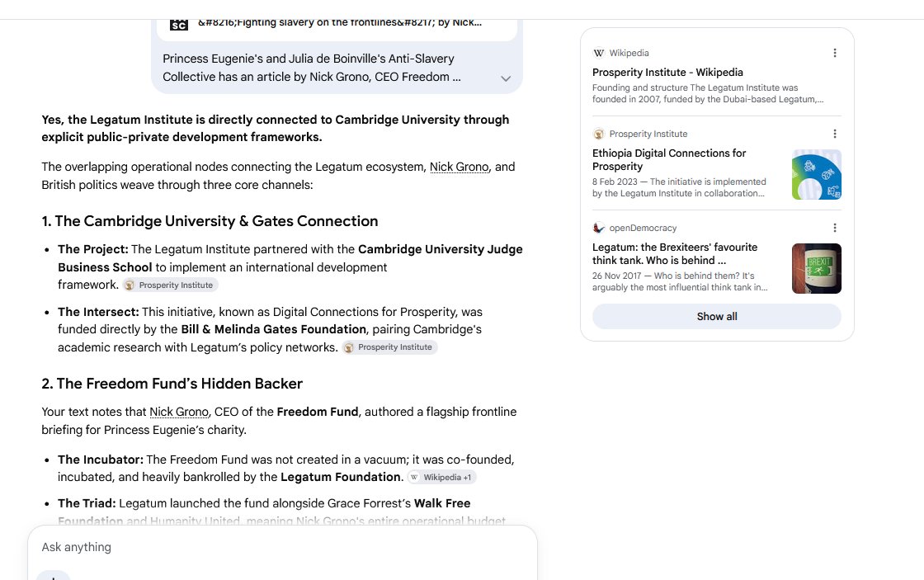Open more options for Wikipedia source card
This screenshot has width=924, height=580.
point(834,53)
